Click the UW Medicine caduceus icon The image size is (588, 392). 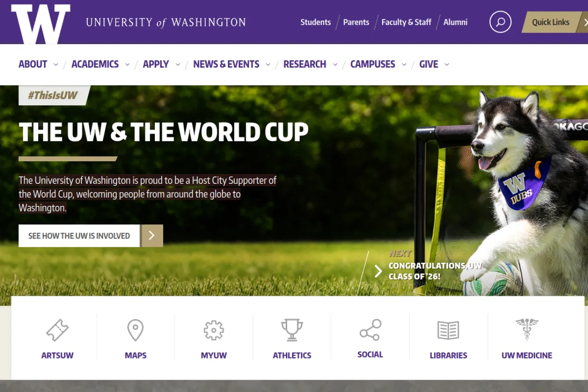527,330
